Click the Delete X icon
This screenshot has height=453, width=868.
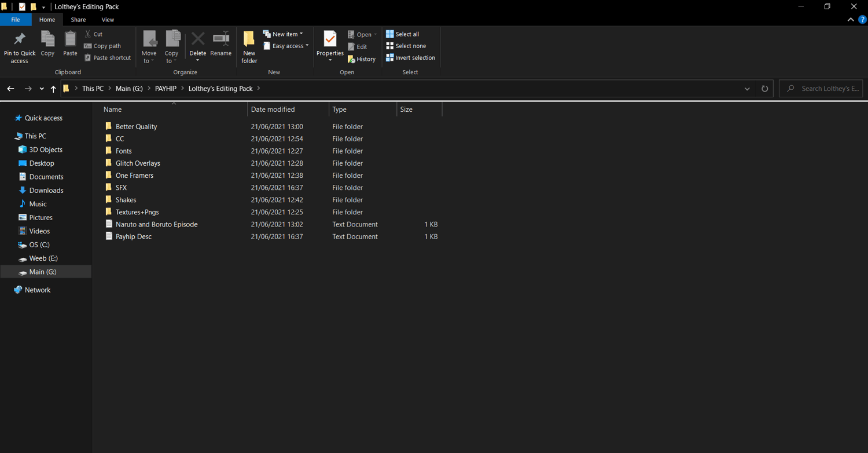tap(197, 39)
